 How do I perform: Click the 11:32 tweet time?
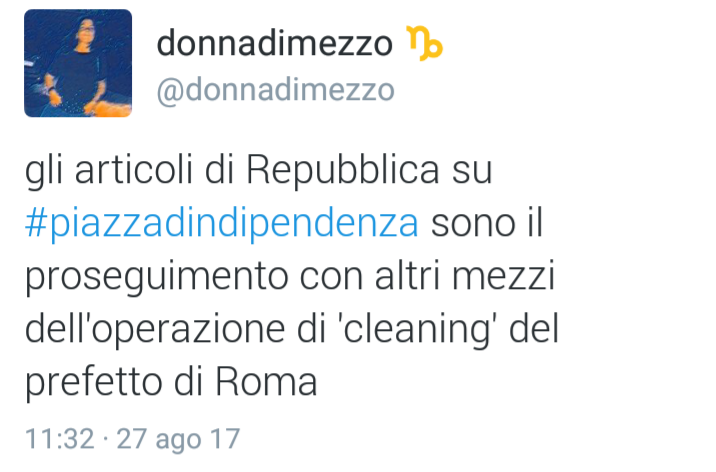(60, 439)
